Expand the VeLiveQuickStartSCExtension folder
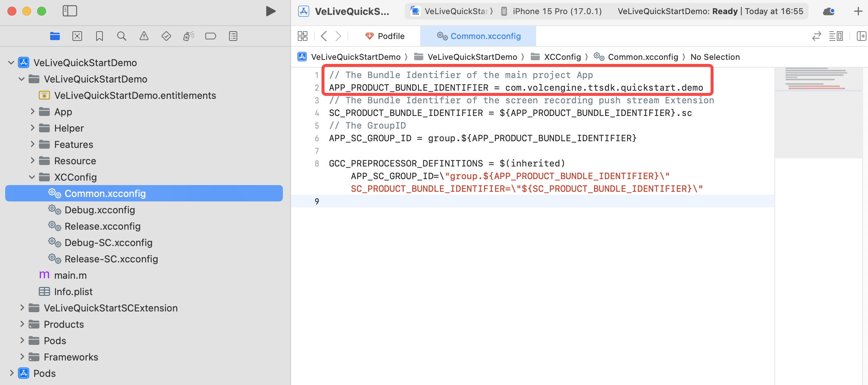This screenshot has width=868, height=385. click(x=22, y=307)
